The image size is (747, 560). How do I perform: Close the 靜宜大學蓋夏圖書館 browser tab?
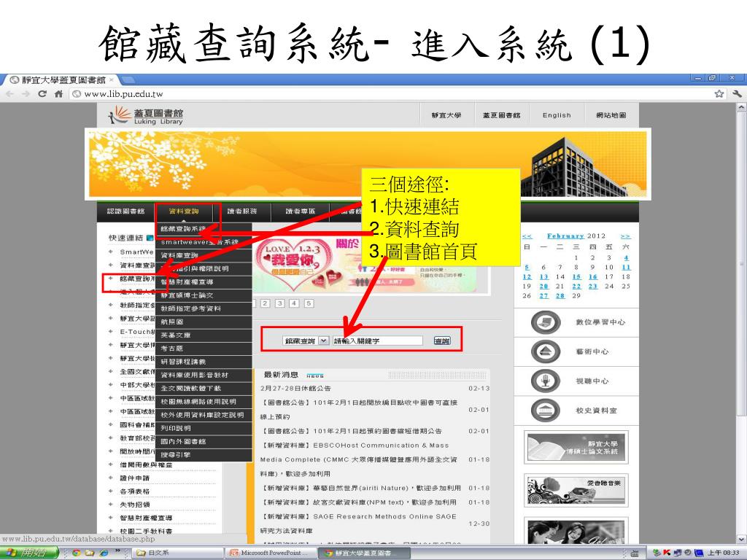click(112, 79)
